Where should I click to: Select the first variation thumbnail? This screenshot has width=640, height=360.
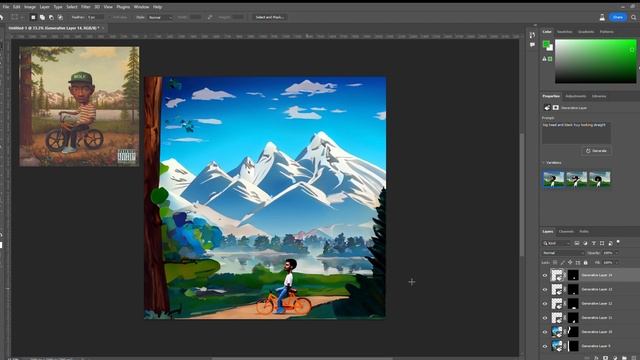554,179
